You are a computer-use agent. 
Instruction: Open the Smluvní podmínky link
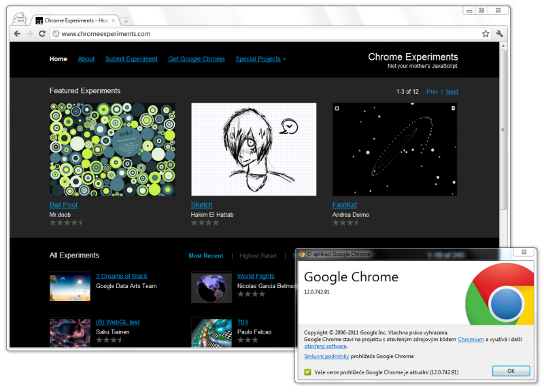point(326,356)
